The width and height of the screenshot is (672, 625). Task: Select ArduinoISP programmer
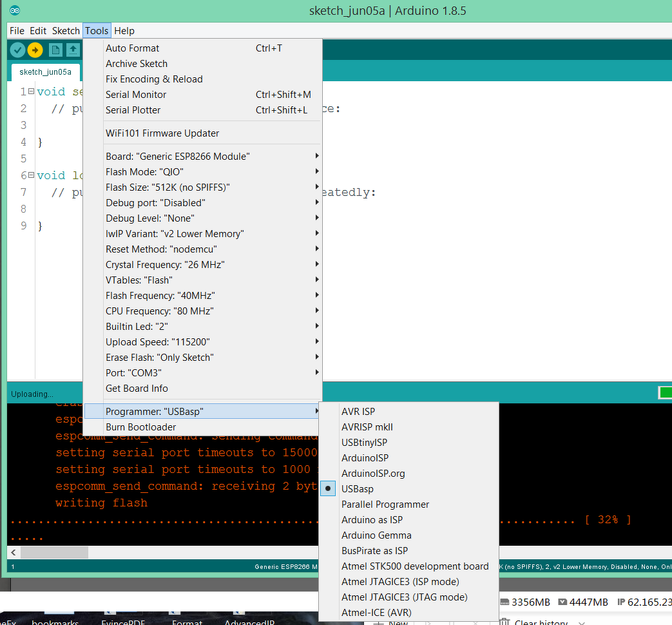pos(409,458)
